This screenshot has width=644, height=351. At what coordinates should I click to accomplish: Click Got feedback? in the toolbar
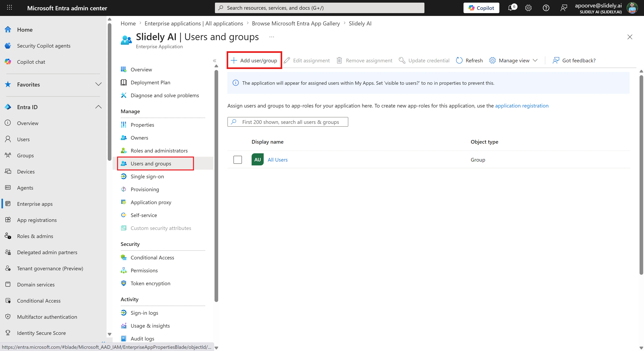coord(574,60)
